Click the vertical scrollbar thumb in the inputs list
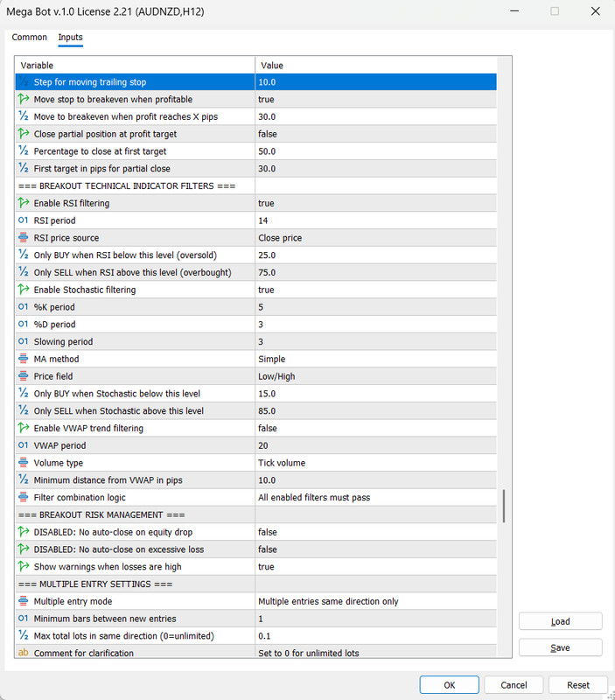Image resolution: width=615 pixels, height=700 pixels. pos(504,506)
